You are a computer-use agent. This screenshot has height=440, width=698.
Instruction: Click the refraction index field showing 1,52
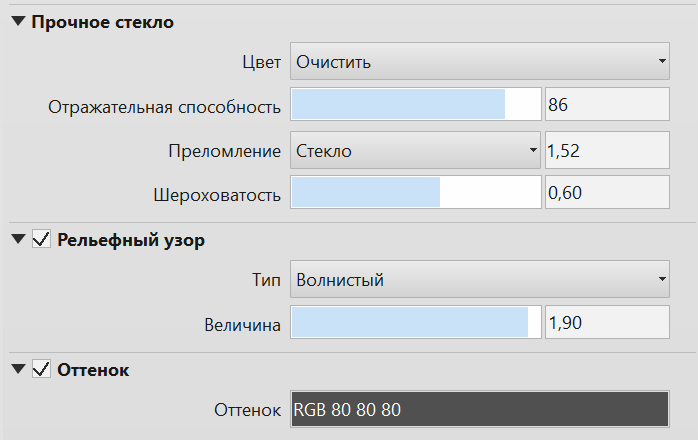click(606, 151)
